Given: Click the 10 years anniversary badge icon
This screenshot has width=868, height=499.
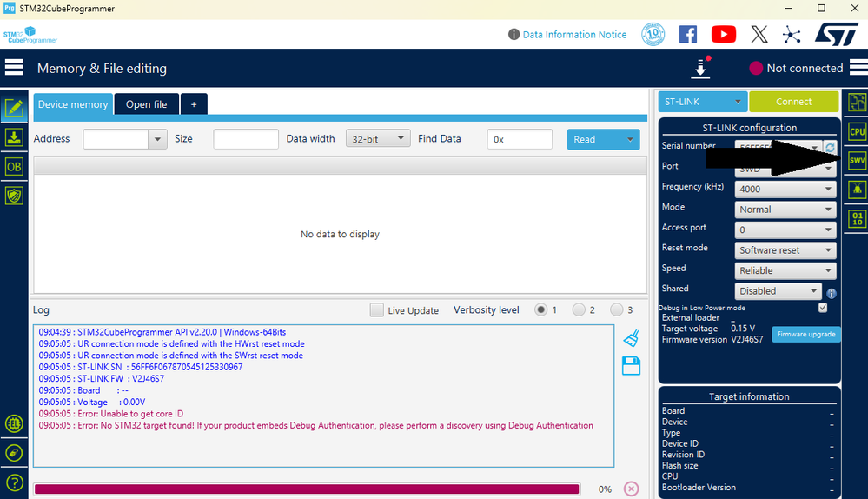Looking at the screenshot, I should [x=653, y=34].
